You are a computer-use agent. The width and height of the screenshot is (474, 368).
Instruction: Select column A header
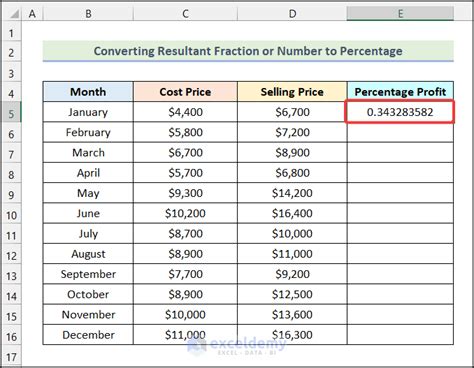(32, 14)
